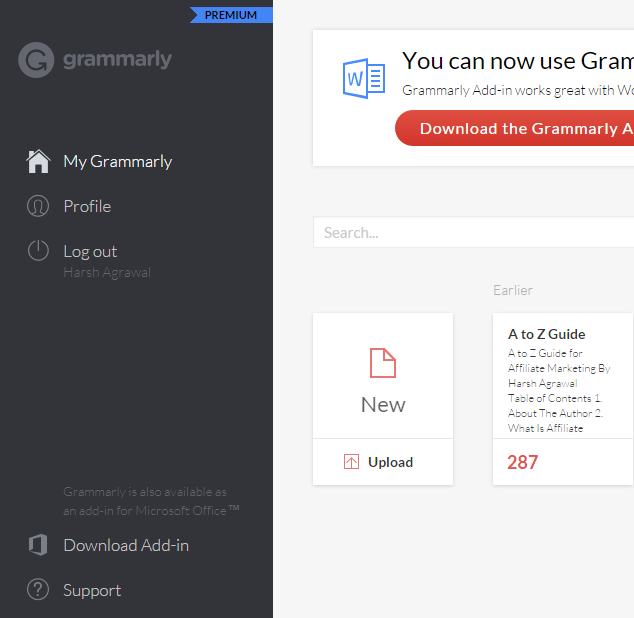Click the PREMIUM ribbon badge

[231, 15]
